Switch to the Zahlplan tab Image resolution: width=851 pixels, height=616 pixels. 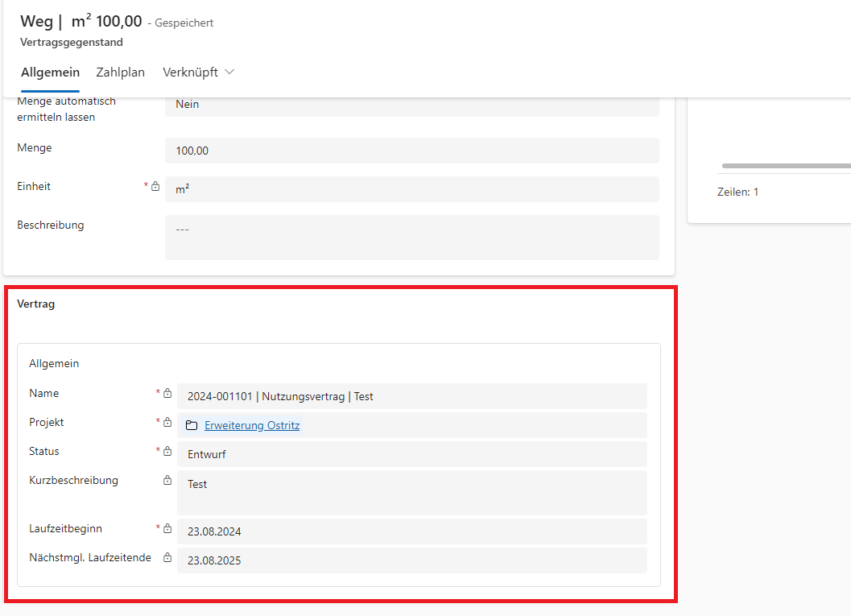(121, 72)
